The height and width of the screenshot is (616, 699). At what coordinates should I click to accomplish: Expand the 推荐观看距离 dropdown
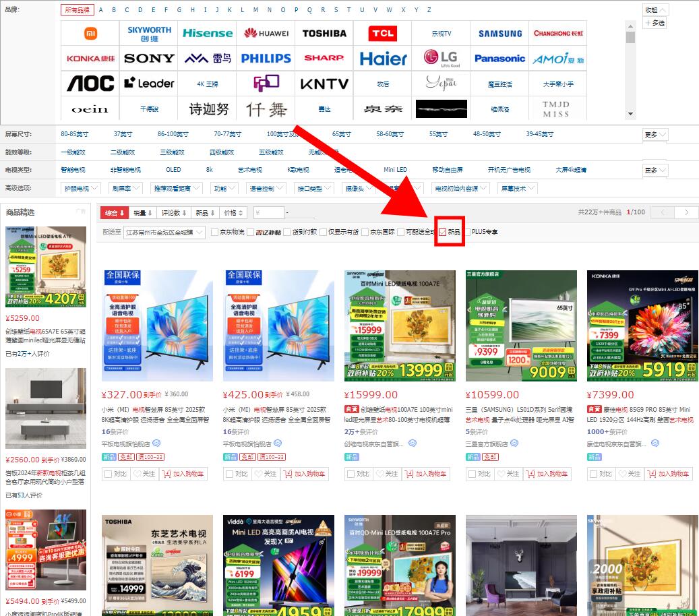(x=177, y=189)
